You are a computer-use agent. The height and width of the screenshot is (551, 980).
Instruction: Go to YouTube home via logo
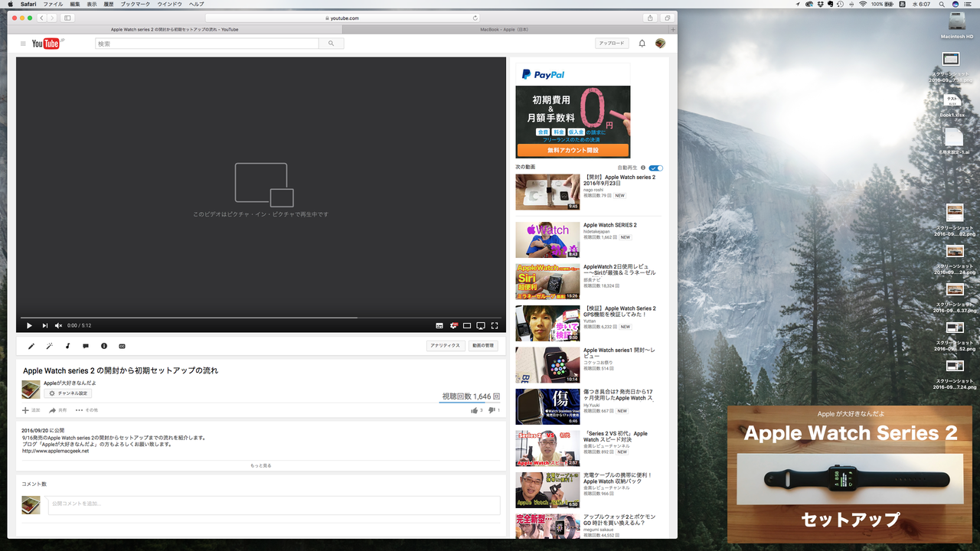46,44
